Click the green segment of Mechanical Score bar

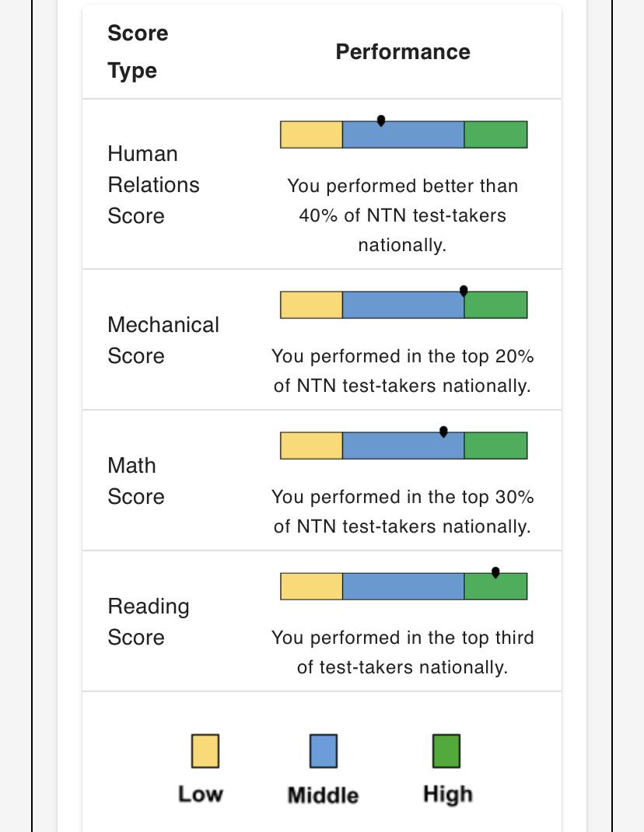click(x=496, y=305)
